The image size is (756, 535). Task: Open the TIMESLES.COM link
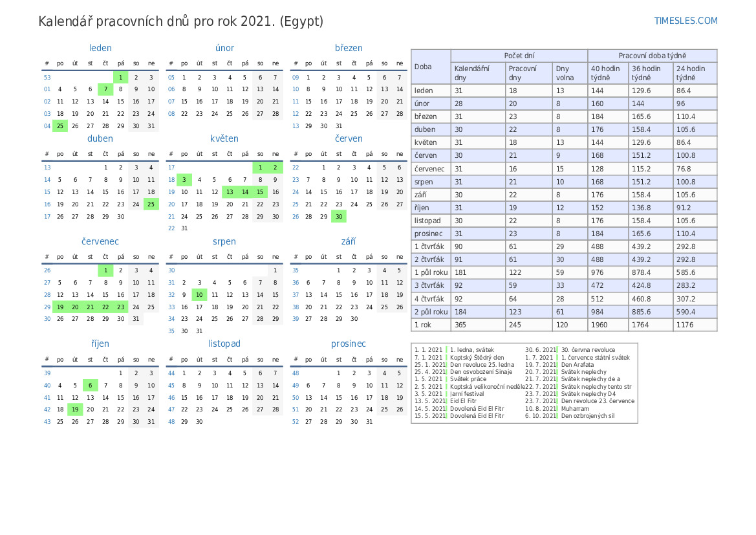tap(686, 21)
